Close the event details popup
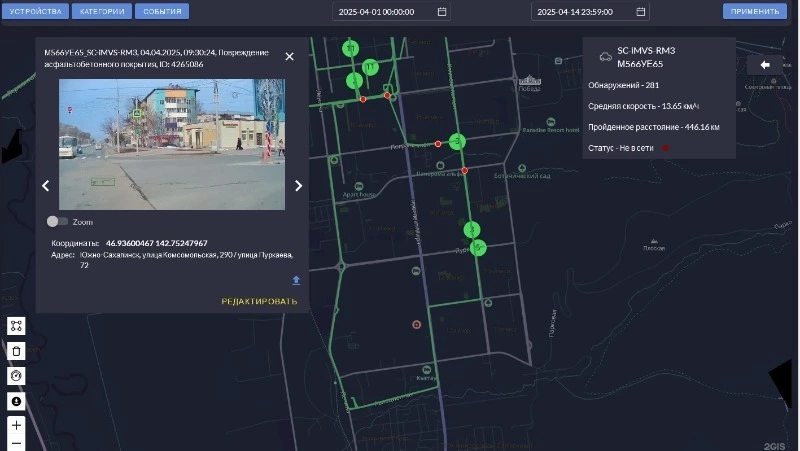The width and height of the screenshot is (800, 451). (289, 57)
